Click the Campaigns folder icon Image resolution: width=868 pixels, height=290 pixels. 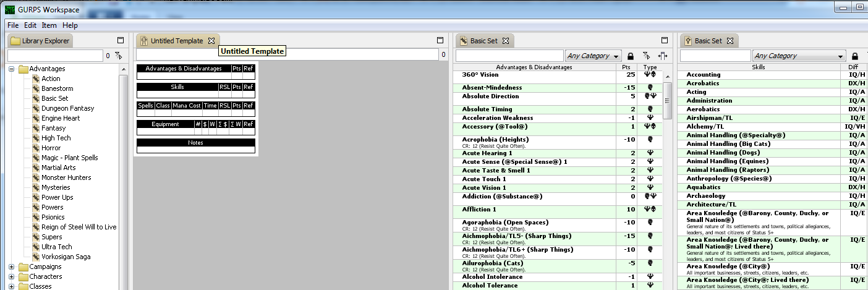tap(23, 267)
